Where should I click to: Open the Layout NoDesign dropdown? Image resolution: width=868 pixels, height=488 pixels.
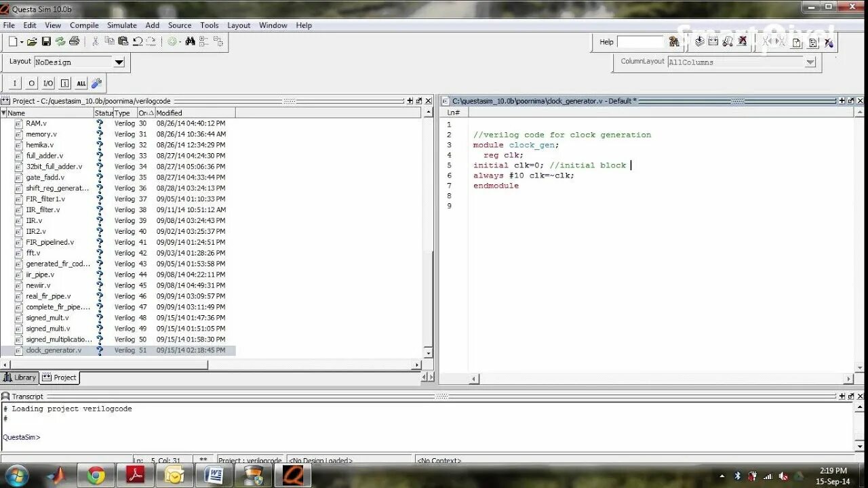tap(119, 62)
